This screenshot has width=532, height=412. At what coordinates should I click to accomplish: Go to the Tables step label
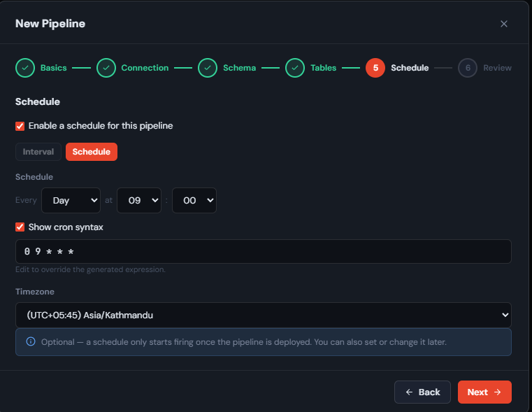click(324, 68)
